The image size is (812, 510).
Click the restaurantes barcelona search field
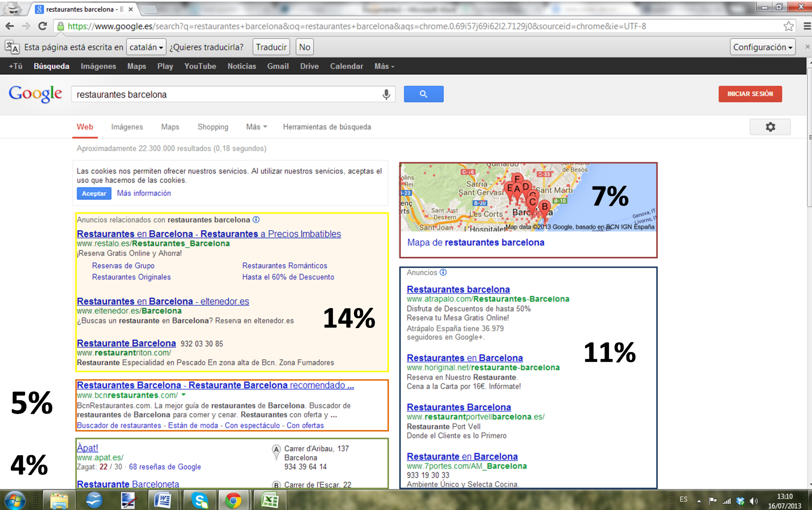(x=223, y=94)
